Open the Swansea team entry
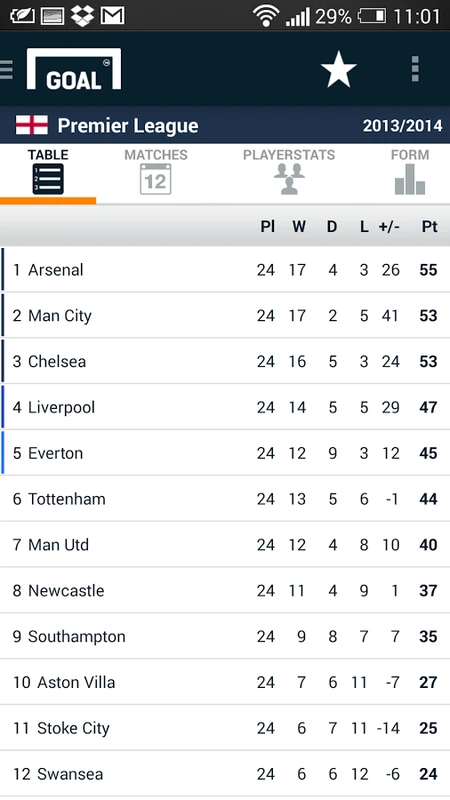Viewport: 450px width, 800px height. (x=225, y=773)
